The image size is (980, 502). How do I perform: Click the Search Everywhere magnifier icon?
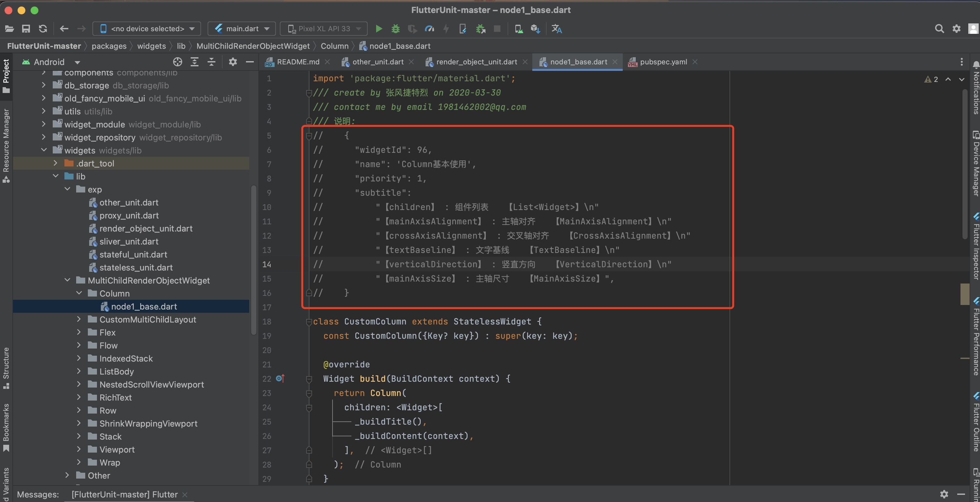click(939, 29)
